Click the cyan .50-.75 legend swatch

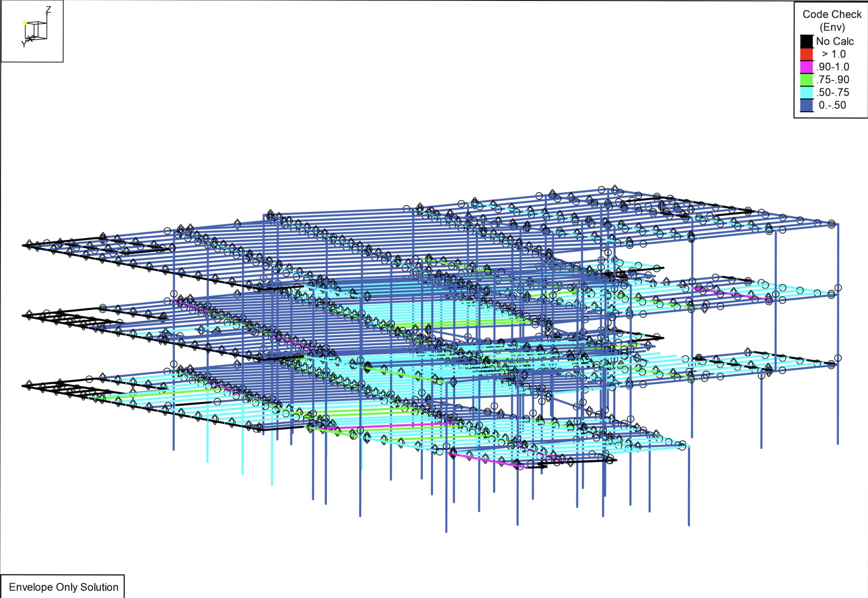tap(807, 93)
